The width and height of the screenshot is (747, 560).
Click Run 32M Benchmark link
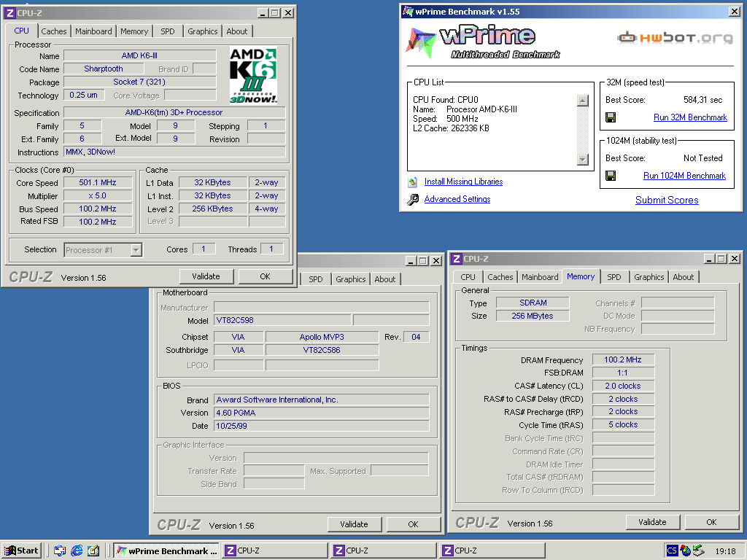690,117
